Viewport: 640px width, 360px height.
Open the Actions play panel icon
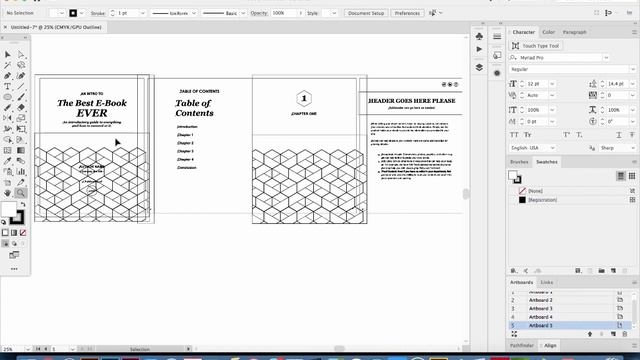[x=479, y=49]
